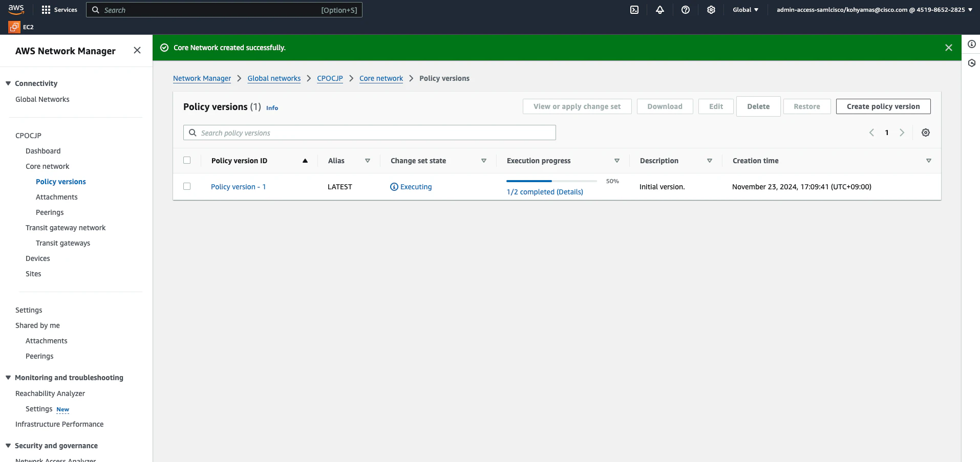The width and height of the screenshot is (980, 462).
Task: Go to previous page of policy versions
Action: pyautogui.click(x=871, y=133)
